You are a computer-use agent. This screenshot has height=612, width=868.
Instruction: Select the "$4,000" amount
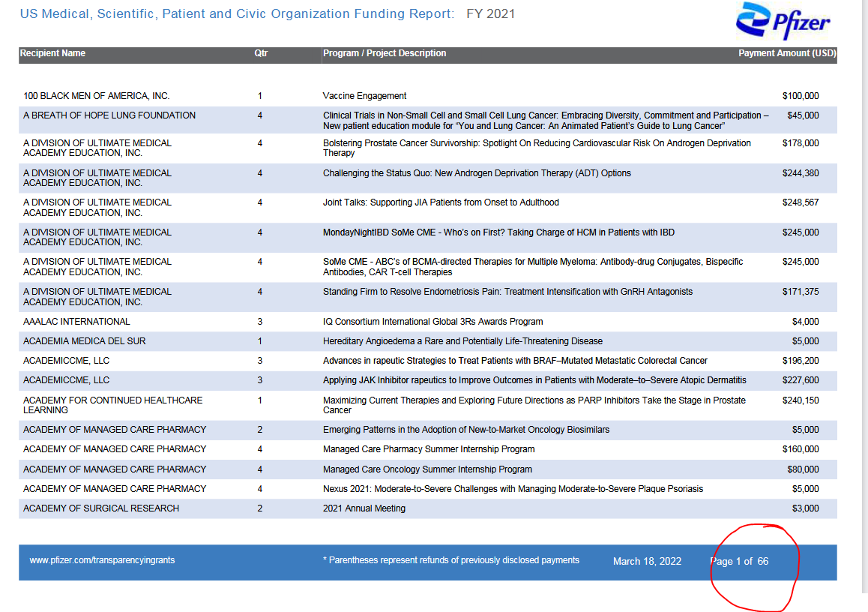coord(806,321)
